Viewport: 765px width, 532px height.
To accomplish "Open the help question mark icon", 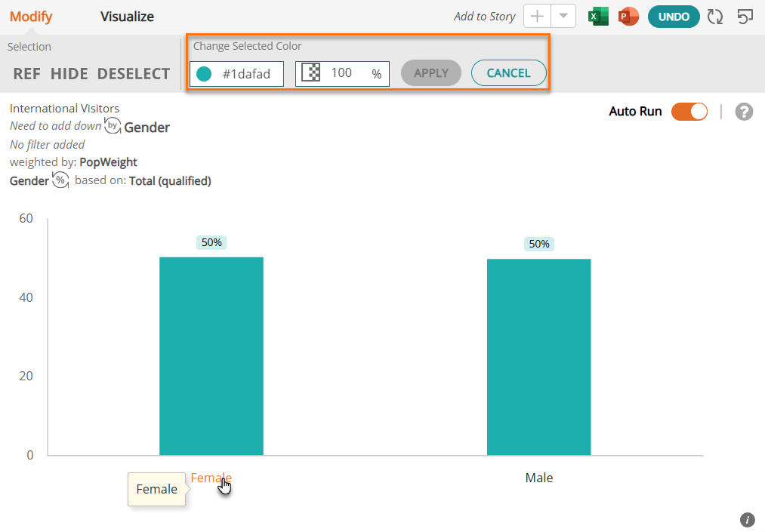I will (744, 112).
